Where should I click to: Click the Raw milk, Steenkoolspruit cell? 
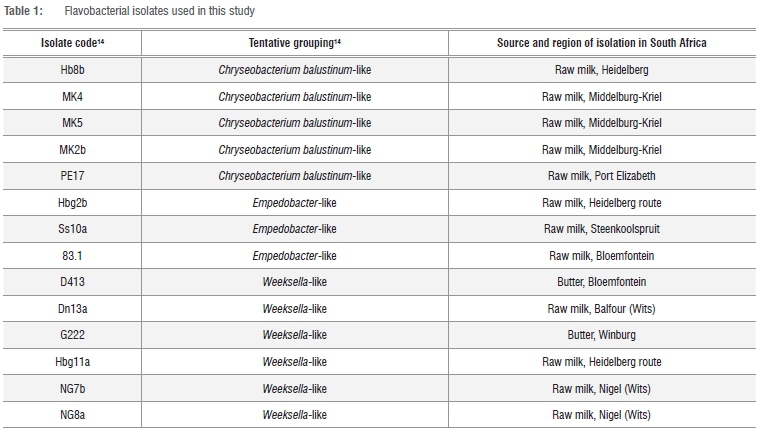coord(601,229)
